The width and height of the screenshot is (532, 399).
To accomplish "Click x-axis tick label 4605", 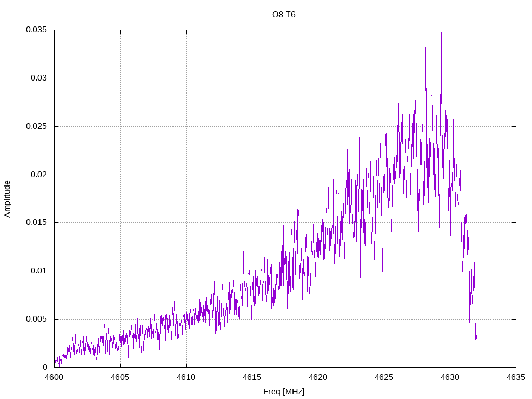I will coord(120,377).
